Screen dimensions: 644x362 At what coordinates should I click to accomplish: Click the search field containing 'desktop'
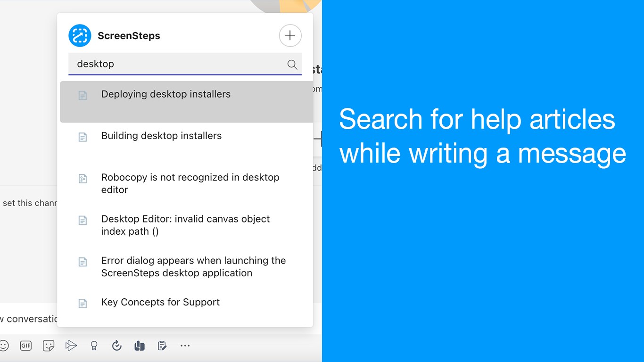(x=185, y=64)
